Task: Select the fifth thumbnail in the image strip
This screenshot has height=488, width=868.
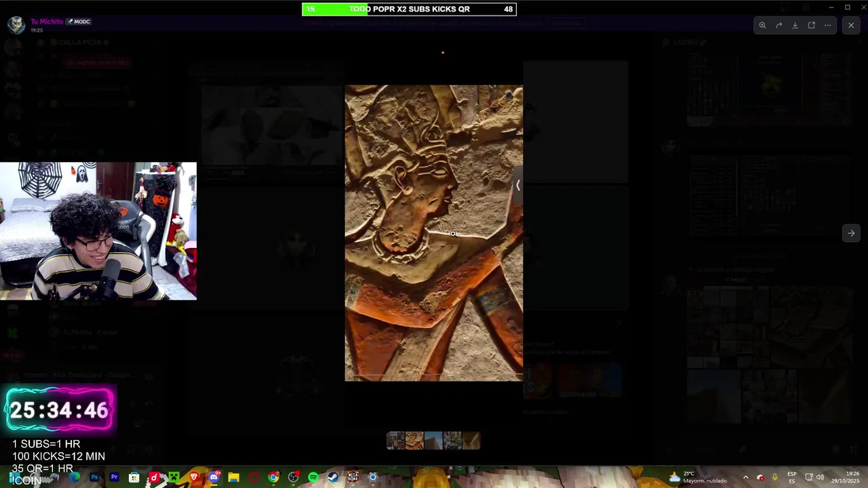Action: [471, 441]
